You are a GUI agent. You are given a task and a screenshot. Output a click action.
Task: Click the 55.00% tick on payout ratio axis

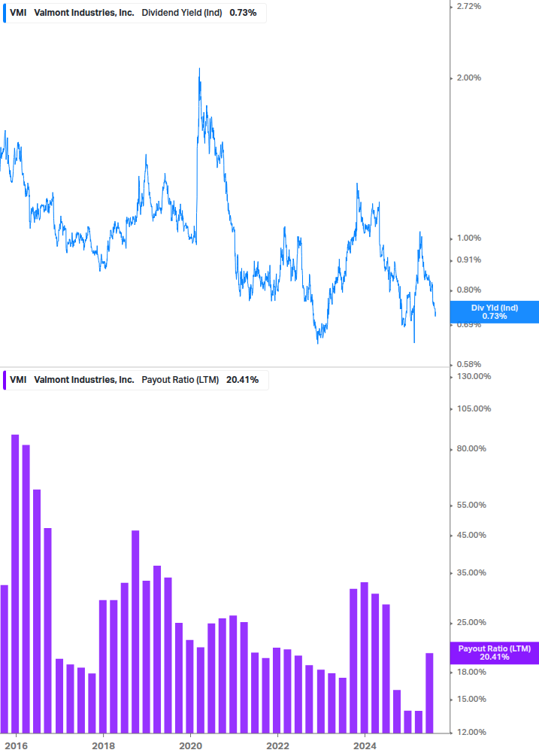(471, 505)
